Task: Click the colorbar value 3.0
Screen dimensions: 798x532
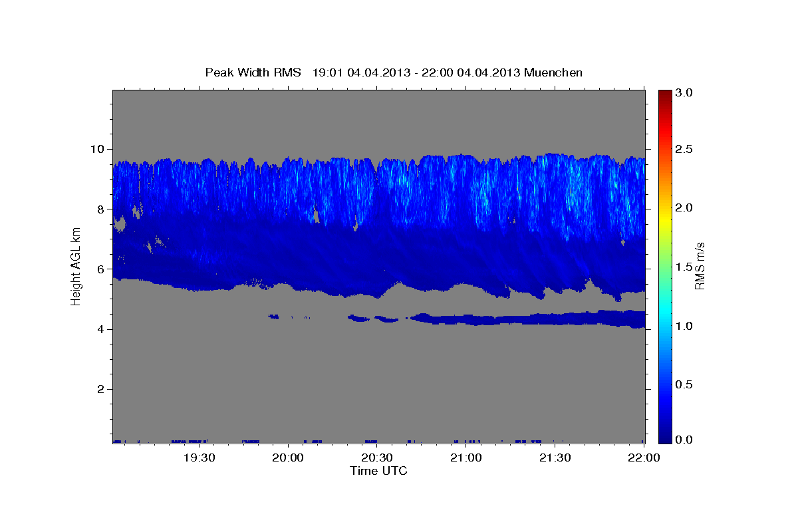Action: pyautogui.click(x=686, y=92)
